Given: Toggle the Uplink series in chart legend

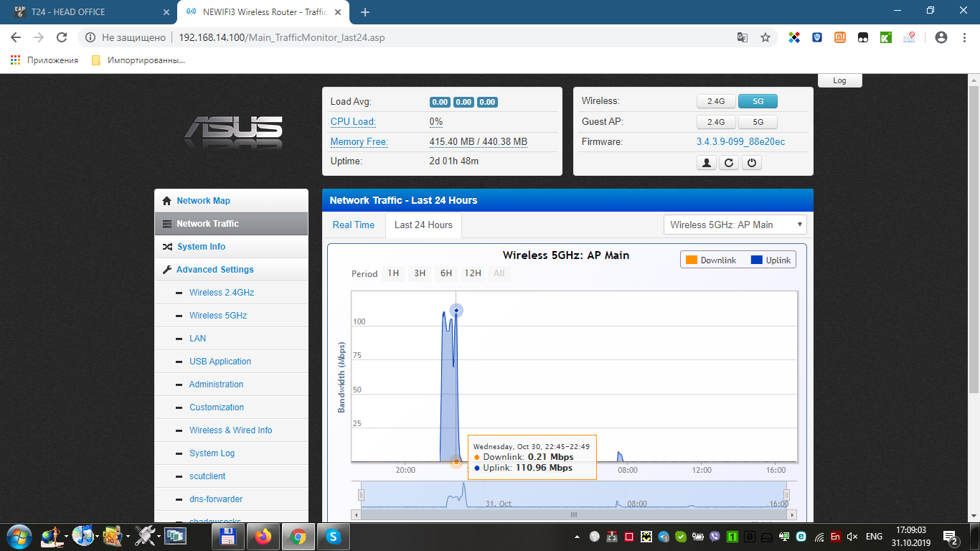Looking at the screenshot, I should pos(771,260).
